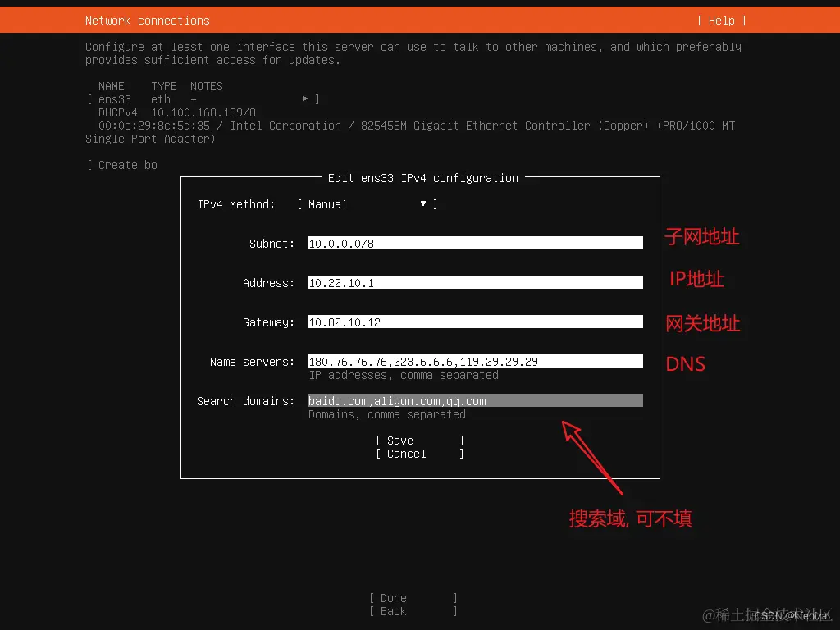Viewport: 840px width, 630px height.
Task: Focus the Address input field
Action: [x=475, y=282]
